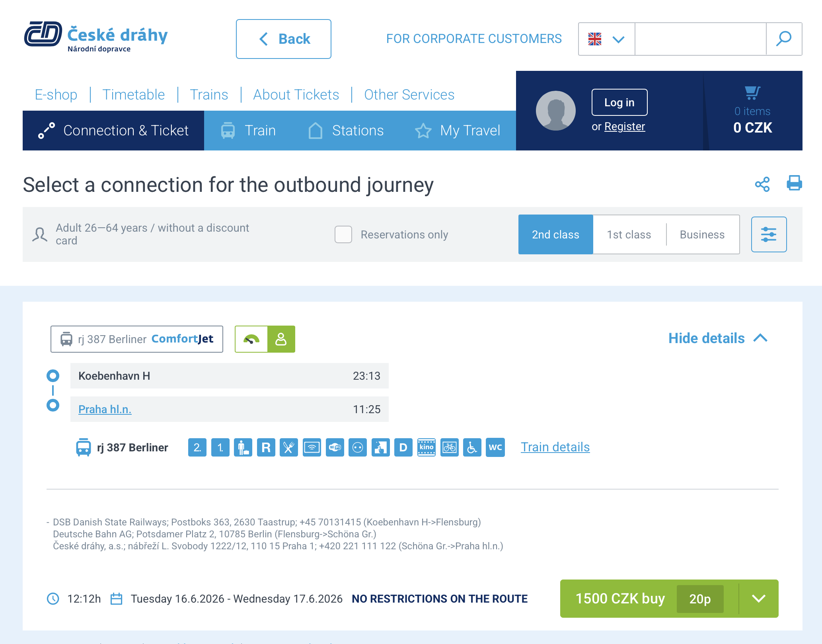Click the print page icon
The width and height of the screenshot is (822, 644).
point(794,183)
